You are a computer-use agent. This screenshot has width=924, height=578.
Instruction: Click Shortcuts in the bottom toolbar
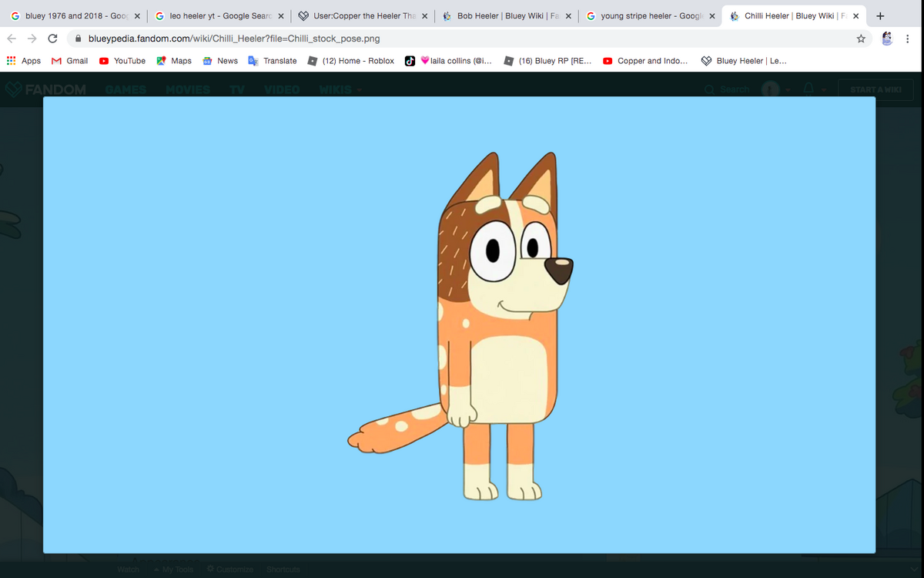(x=283, y=570)
